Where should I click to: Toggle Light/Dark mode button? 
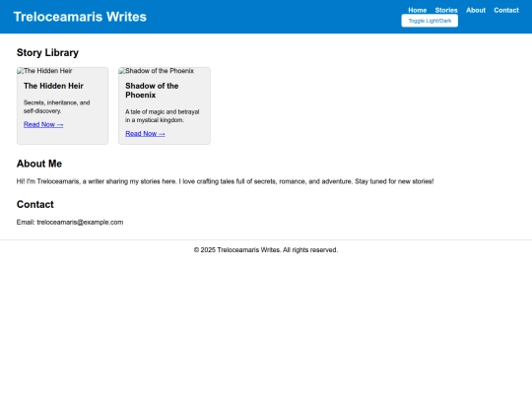[430, 21]
